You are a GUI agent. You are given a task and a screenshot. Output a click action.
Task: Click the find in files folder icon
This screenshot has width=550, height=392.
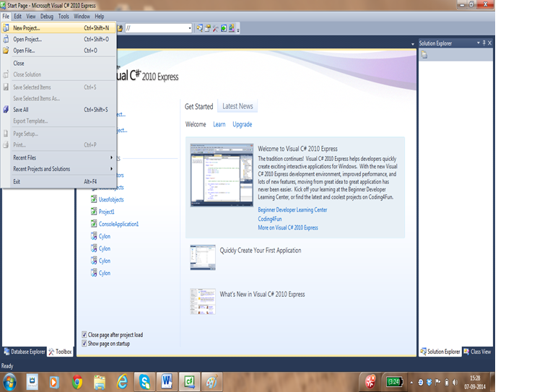[120, 28]
